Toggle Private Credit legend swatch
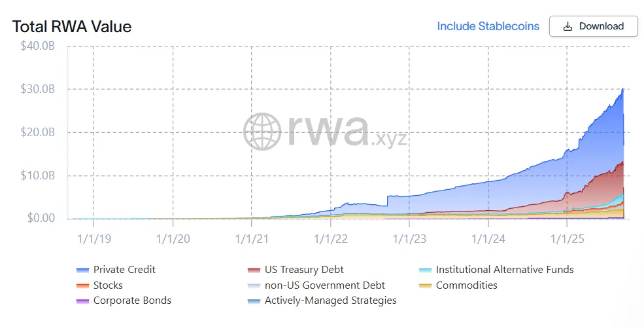 click(x=82, y=270)
